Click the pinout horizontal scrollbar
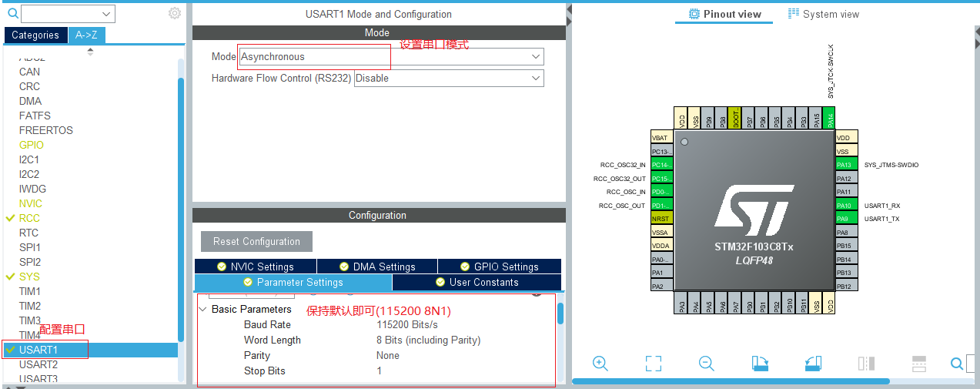 click(x=731, y=381)
